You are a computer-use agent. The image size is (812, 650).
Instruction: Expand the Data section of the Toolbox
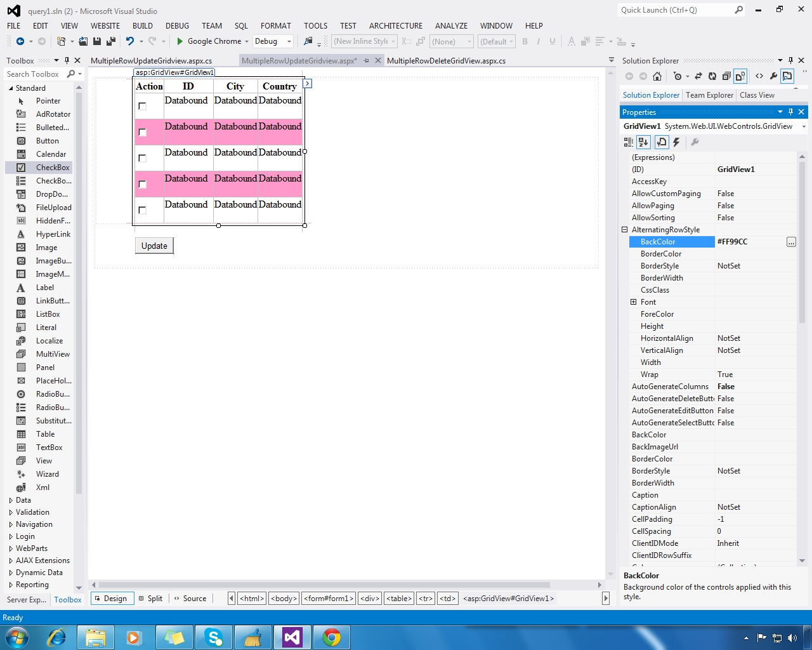click(x=22, y=500)
